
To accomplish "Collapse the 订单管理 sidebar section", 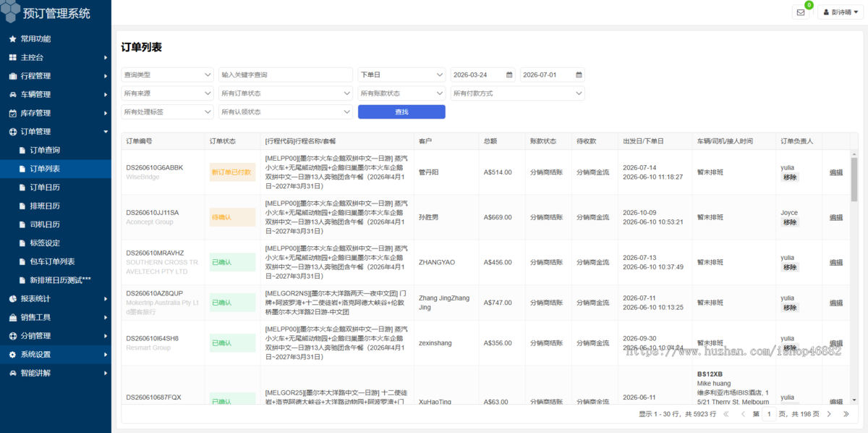I will 56,132.
